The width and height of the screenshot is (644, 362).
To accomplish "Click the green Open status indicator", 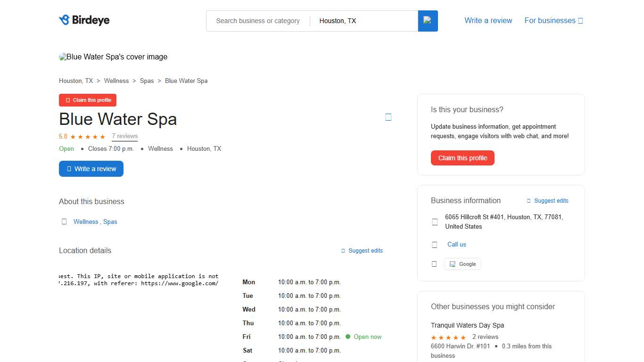I will (x=66, y=148).
